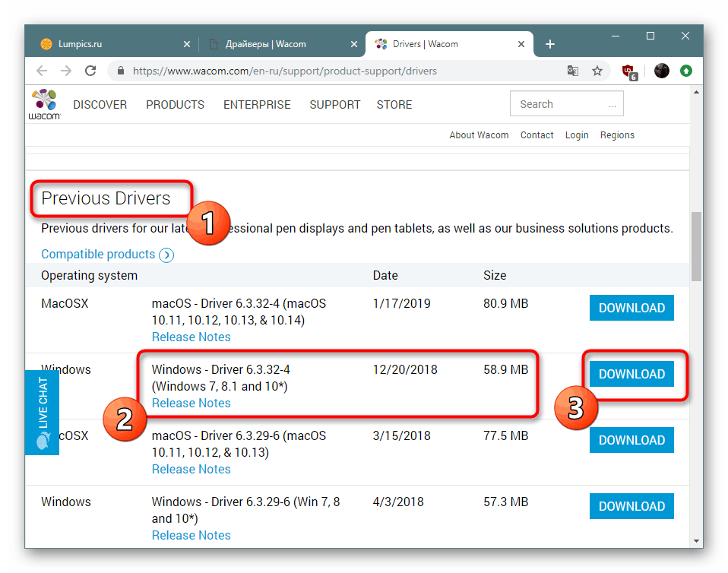Click page scrollbar down arrow
Screen dimensions: 728x573
696,540
